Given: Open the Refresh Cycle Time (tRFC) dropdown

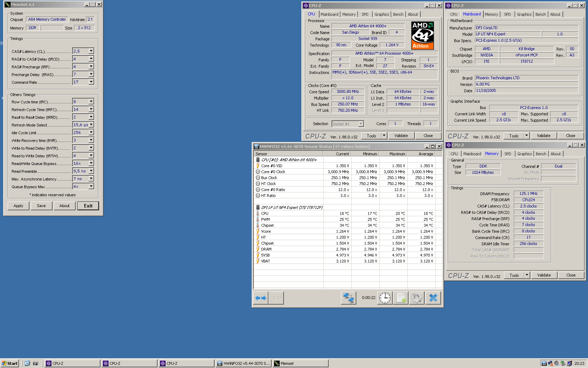Looking at the screenshot, I should (x=91, y=109).
